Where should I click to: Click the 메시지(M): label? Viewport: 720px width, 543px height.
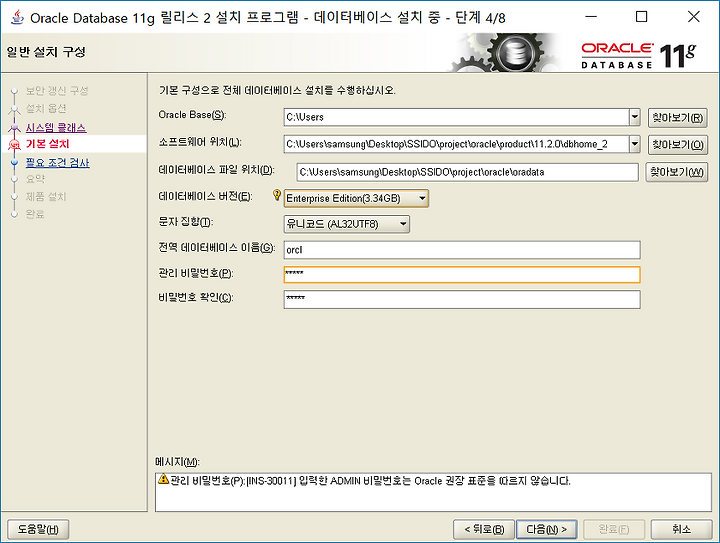pos(177,462)
